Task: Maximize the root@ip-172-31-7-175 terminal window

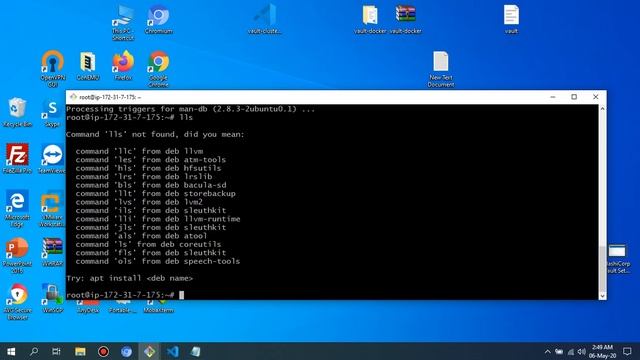Action: point(574,97)
